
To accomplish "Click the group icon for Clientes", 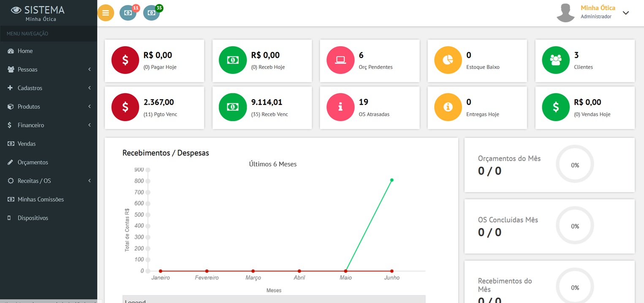I will click(556, 60).
